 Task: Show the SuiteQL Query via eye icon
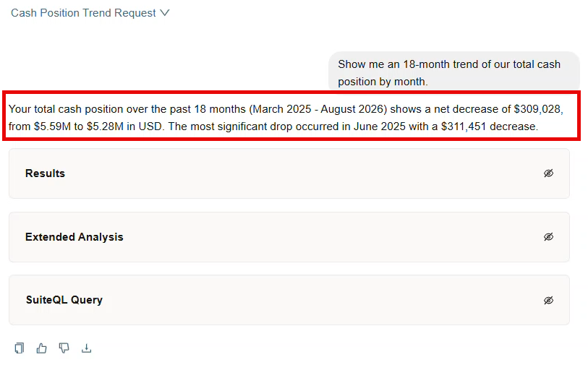tap(549, 300)
